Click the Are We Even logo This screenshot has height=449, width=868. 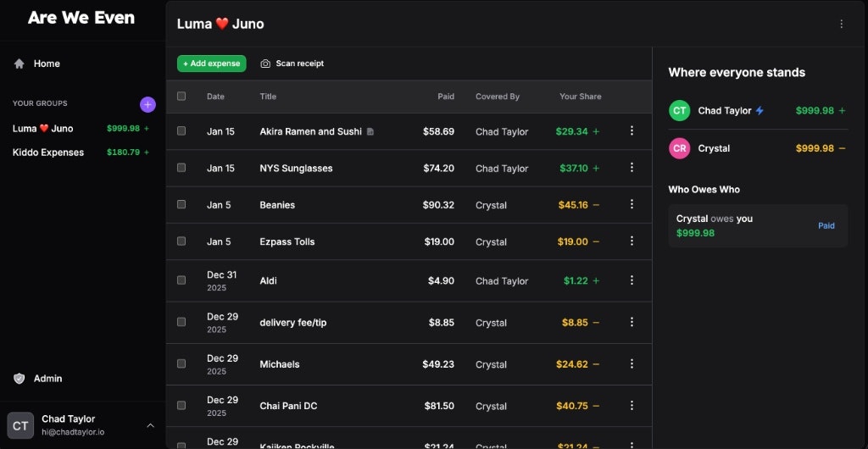[x=81, y=18]
